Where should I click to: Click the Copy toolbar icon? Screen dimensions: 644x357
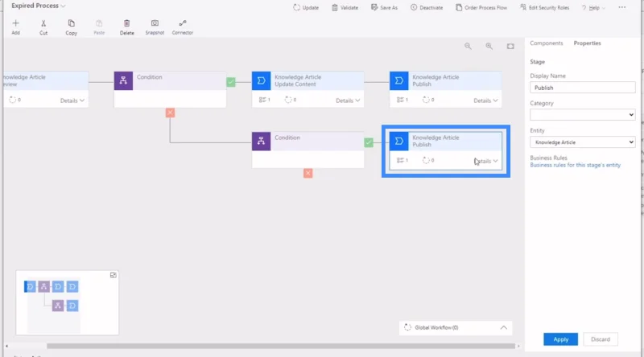(72, 27)
